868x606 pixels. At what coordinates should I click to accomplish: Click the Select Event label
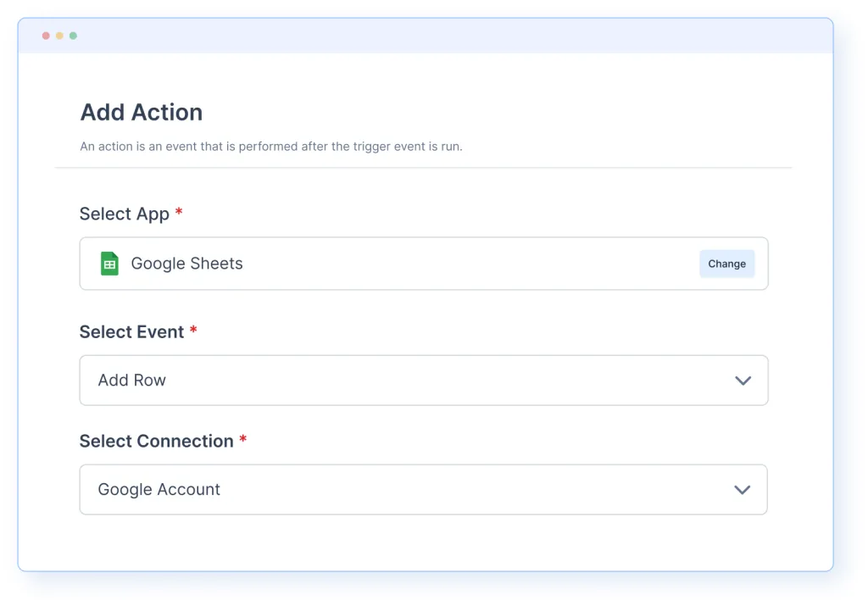[x=131, y=331]
